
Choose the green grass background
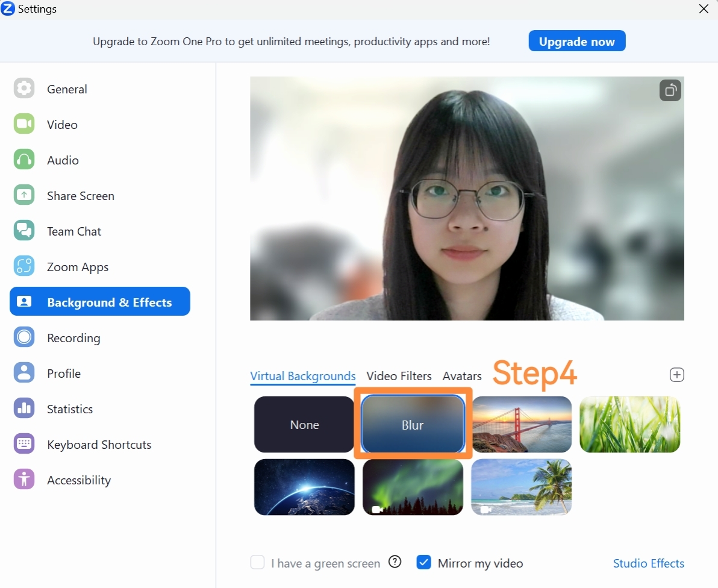pos(630,425)
